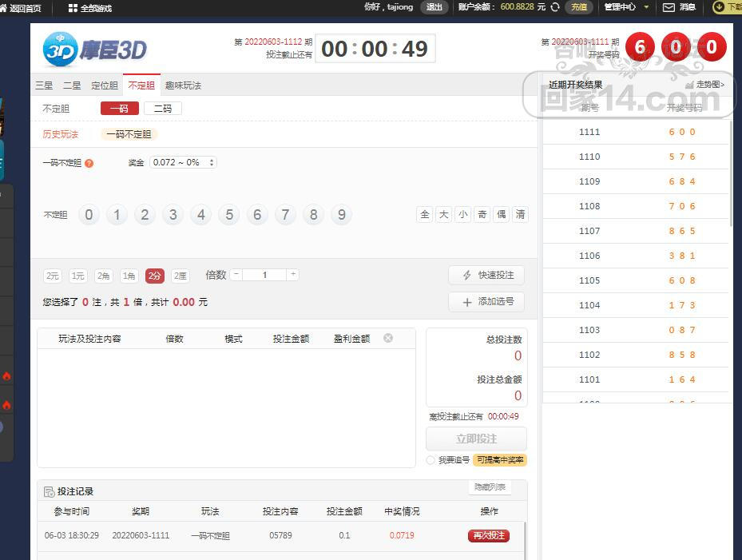Open messages via the envelope icon
This screenshot has width=742, height=560.
669,7
